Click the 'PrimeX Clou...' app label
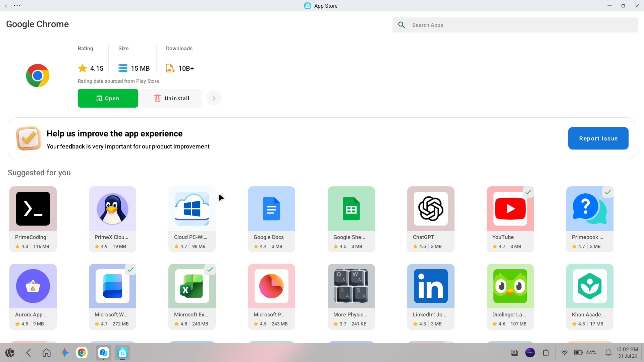The height and width of the screenshot is (362, 644). [x=111, y=237]
